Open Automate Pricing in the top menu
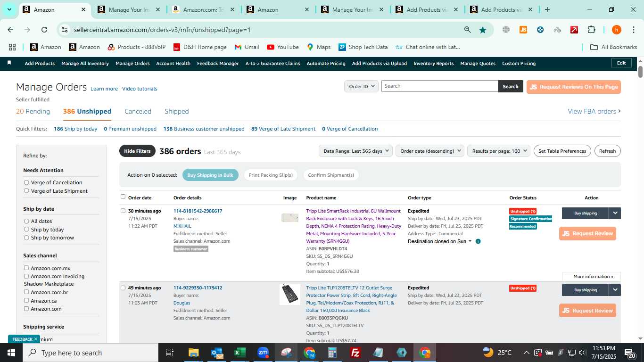 326,64
